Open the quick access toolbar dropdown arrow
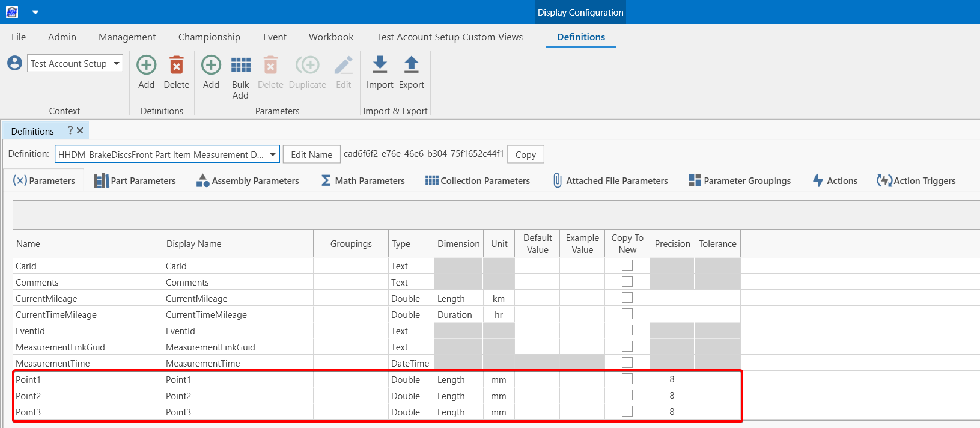This screenshot has width=980, height=428. coord(35,12)
